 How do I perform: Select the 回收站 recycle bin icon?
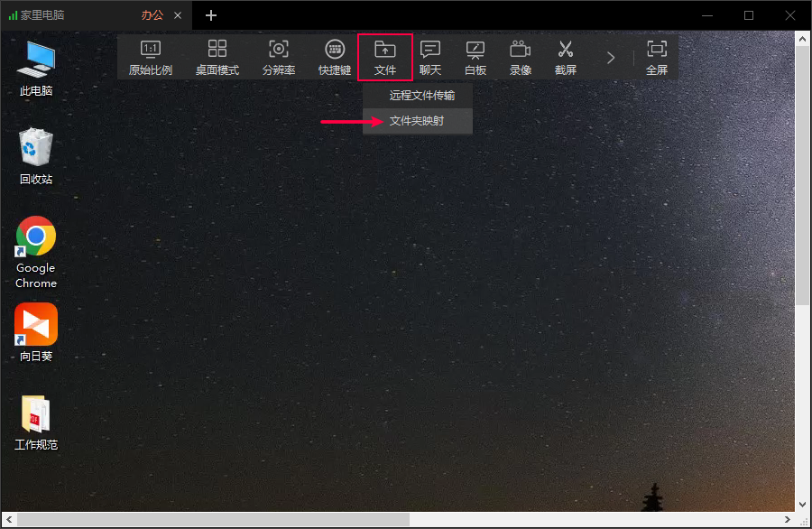36,155
